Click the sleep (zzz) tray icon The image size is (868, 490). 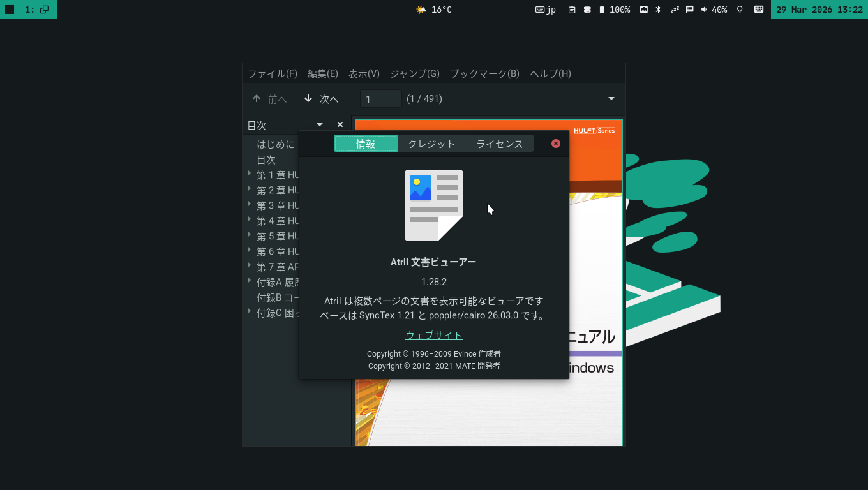pos(675,10)
